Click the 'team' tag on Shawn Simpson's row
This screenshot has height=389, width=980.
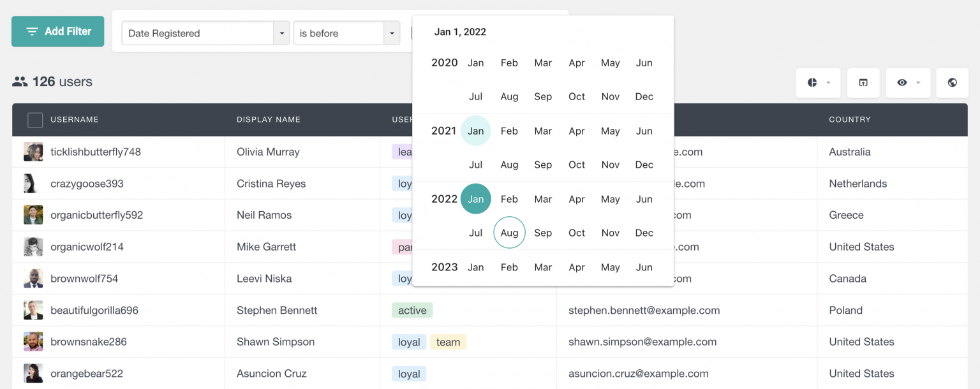[x=448, y=342]
